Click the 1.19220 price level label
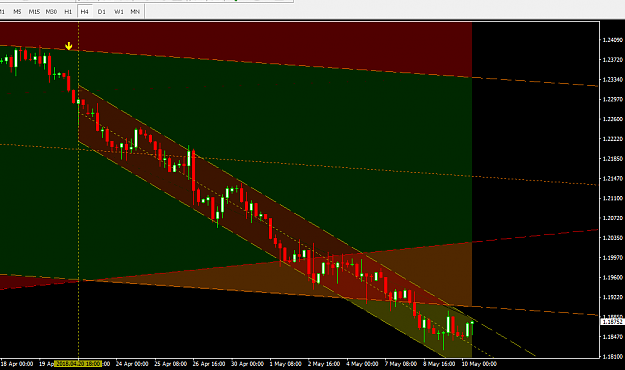 (613, 297)
